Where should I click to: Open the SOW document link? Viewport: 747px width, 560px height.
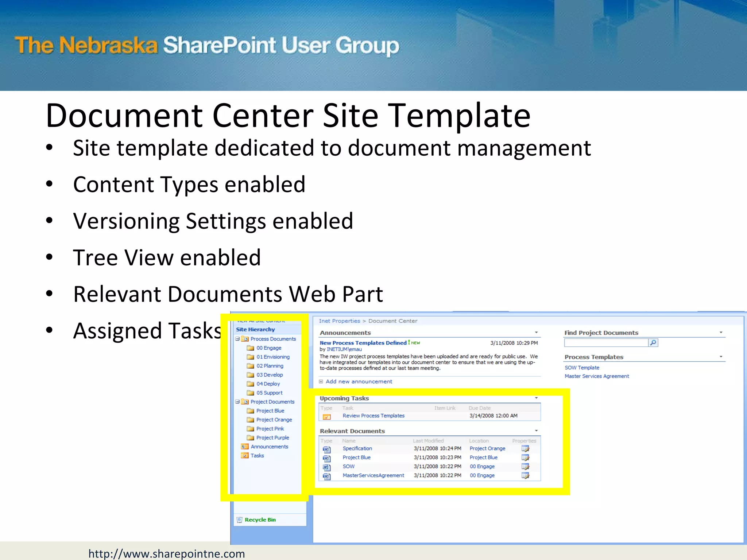(348, 466)
